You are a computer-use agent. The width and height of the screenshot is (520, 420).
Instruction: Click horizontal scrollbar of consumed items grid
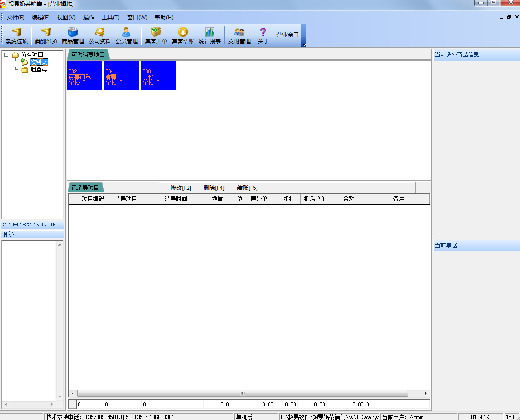tap(242, 394)
